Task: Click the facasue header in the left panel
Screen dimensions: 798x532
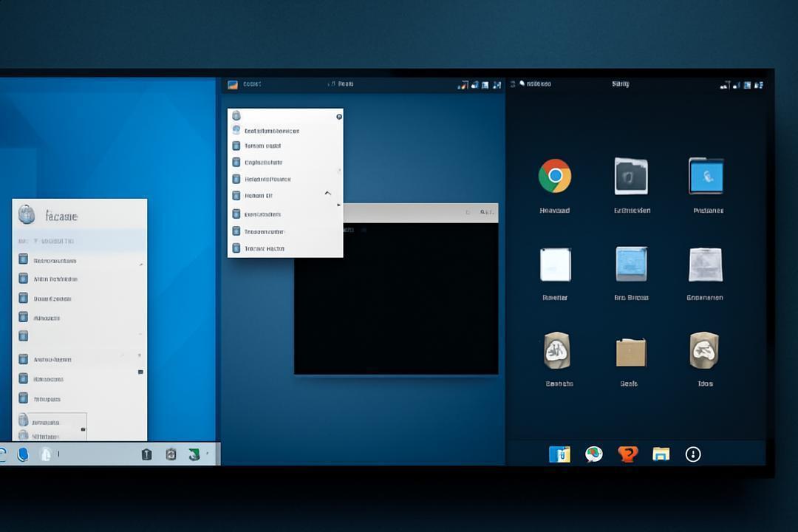Action: point(61,216)
